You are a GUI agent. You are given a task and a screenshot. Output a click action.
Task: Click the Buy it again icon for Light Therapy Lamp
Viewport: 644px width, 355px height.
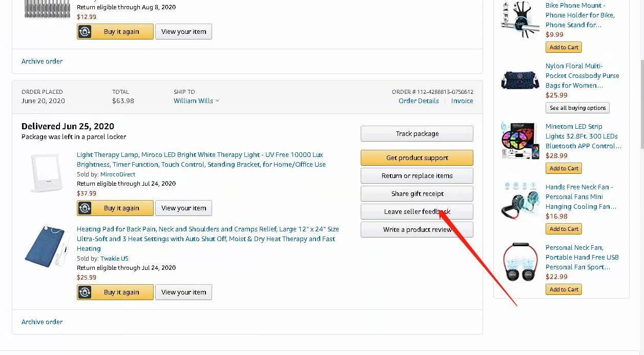point(85,208)
